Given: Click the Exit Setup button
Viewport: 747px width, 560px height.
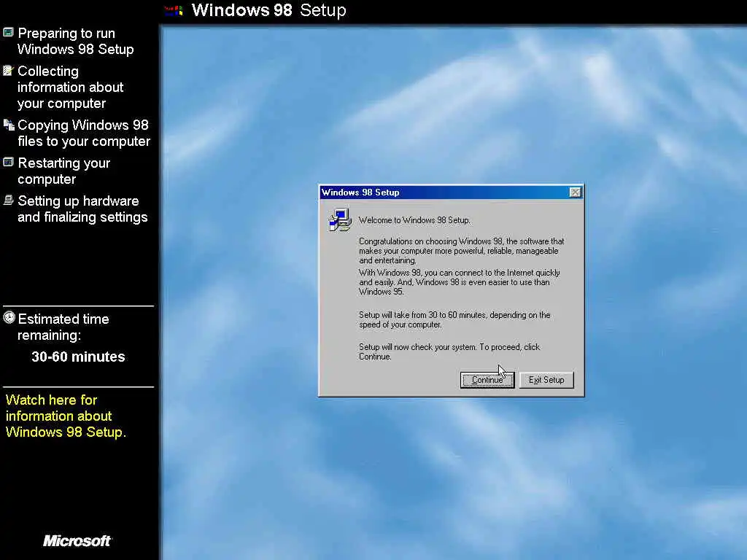Looking at the screenshot, I should tap(546, 379).
